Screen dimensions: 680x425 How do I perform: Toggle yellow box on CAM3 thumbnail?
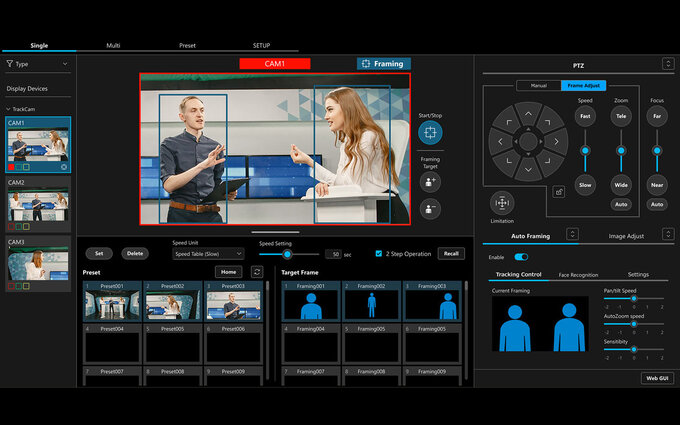coord(26,286)
